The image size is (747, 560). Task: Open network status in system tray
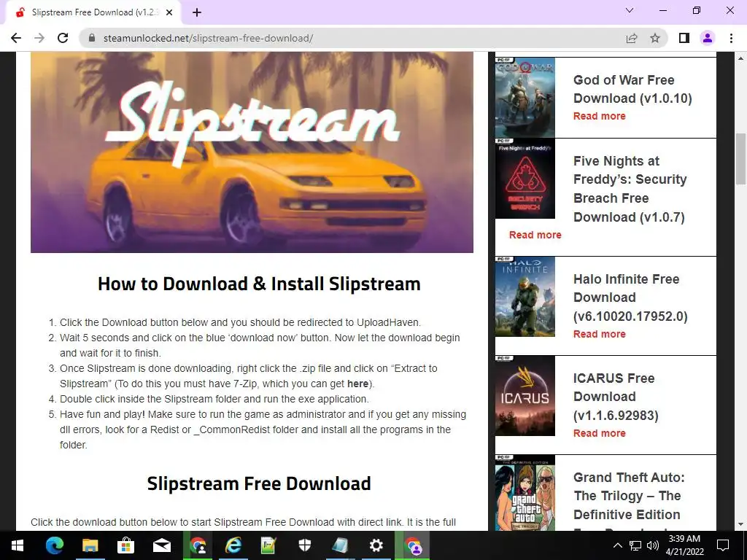click(635, 545)
